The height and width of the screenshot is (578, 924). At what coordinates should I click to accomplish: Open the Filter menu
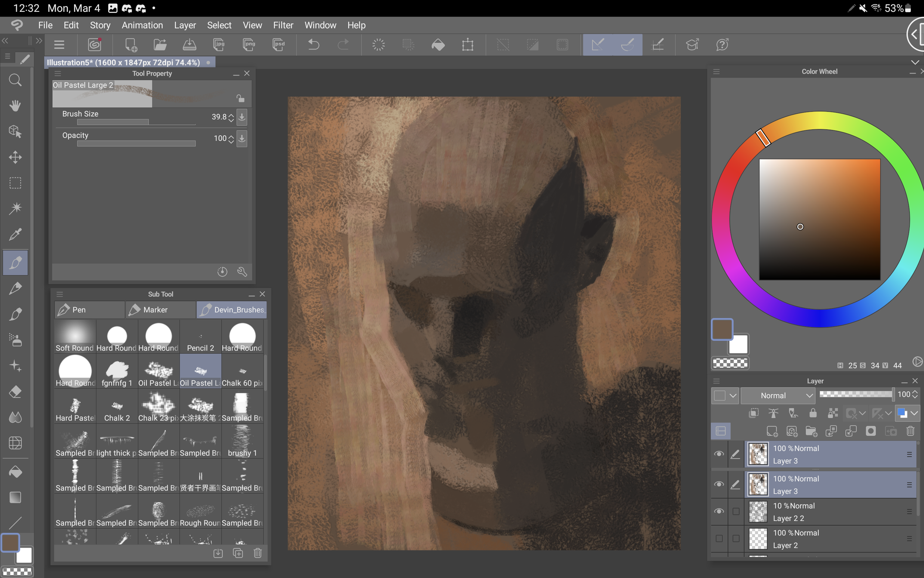(283, 25)
